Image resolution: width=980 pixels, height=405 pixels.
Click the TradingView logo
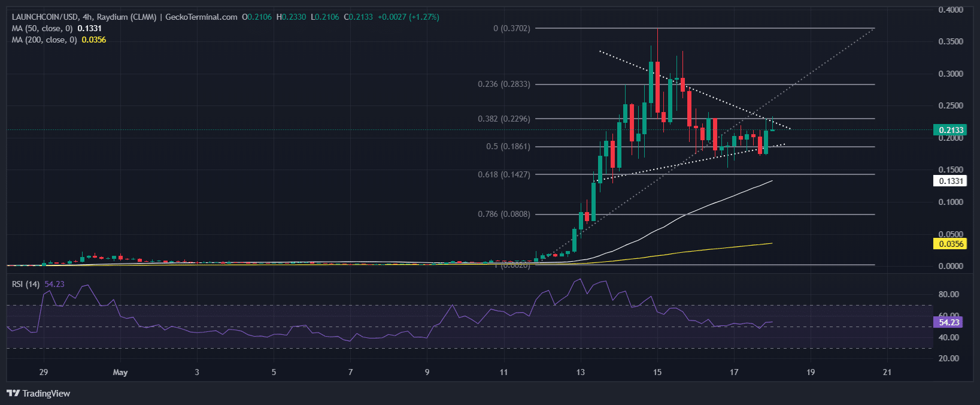[38, 394]
